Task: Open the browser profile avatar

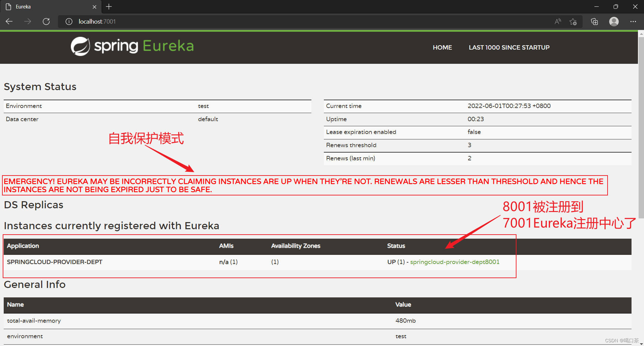Action: (x=614, y=22)
